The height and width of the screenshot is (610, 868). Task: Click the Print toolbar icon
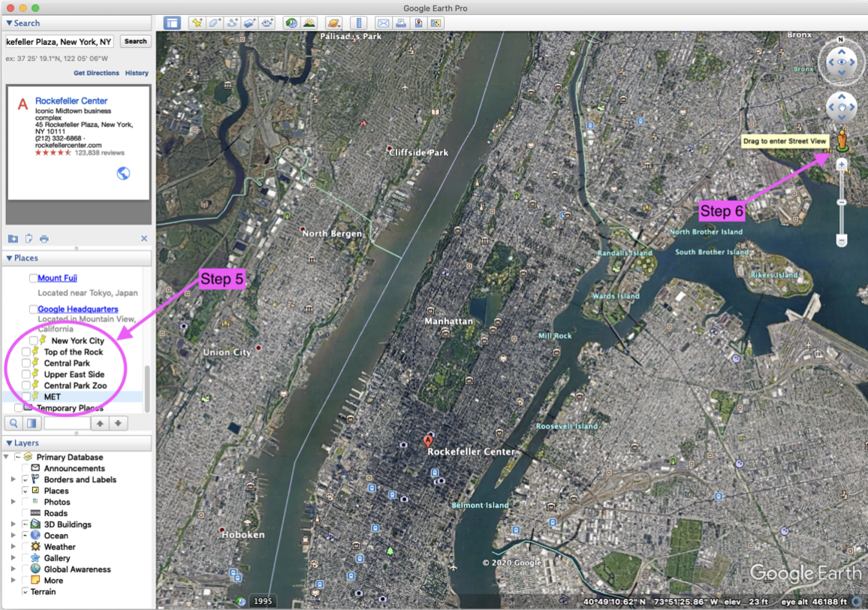tap(400, 23)
